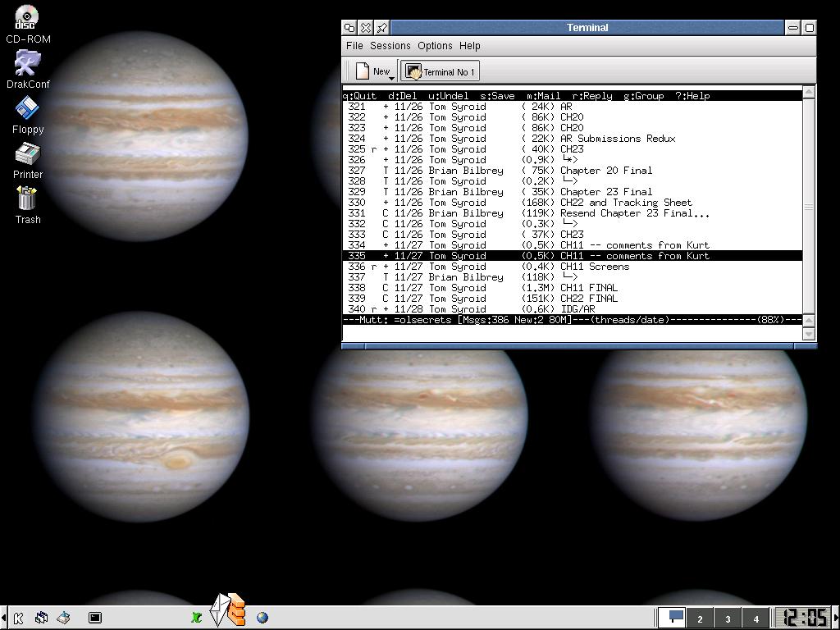Screen dimensions: 840x630
Task: Open the CD-ROM desktop icon
Action: [27, 18]
